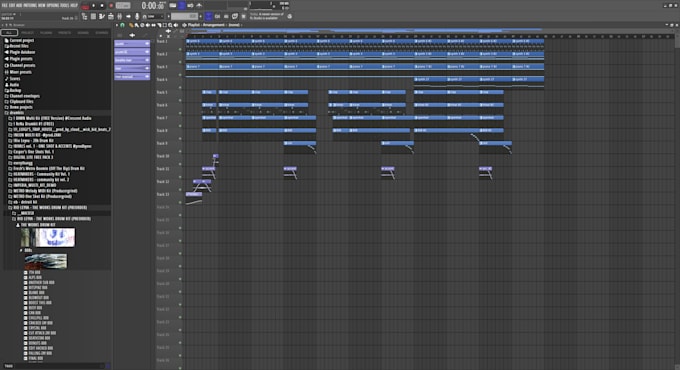Screen dimensions: 680x370
Task: Toggle the red pattern/song mode switch
Action: (85, 7)
